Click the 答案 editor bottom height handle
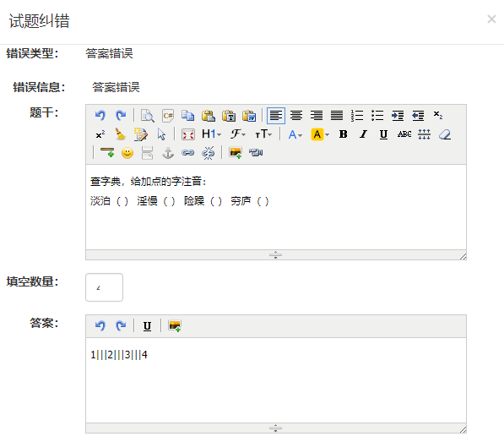Screen dimensions: 504x442 275,428
